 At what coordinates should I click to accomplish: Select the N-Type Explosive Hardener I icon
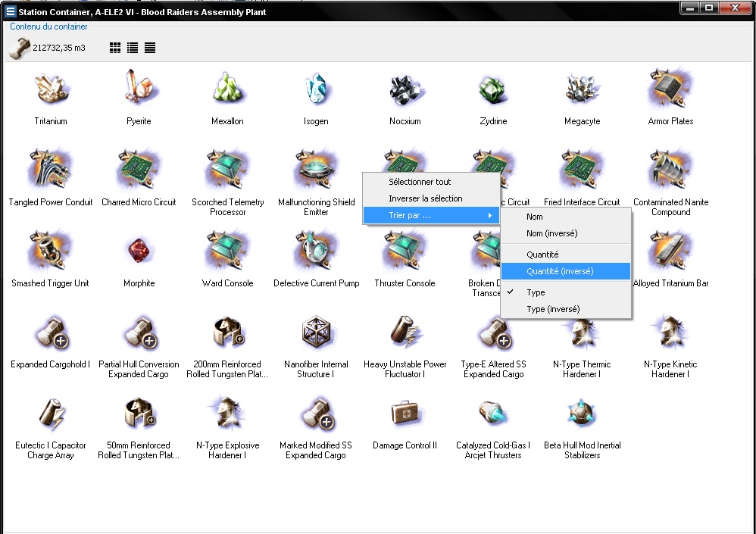(x=227, y=413)
